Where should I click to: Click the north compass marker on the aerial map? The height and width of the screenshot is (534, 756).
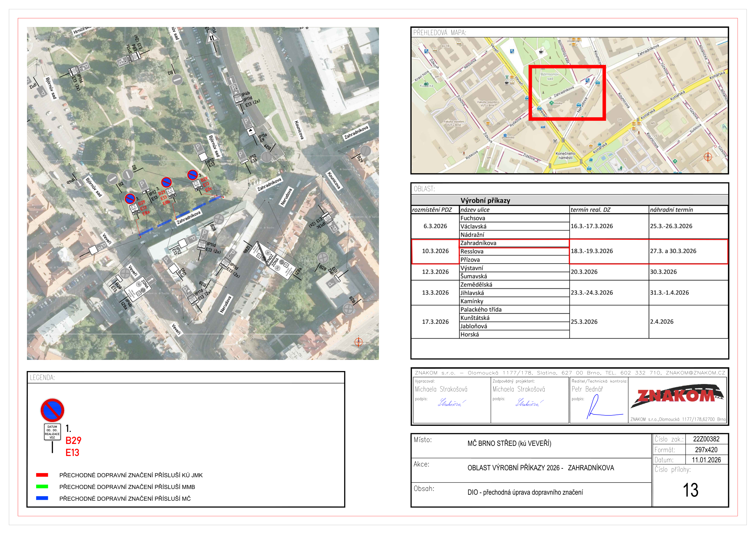point(359,342)
